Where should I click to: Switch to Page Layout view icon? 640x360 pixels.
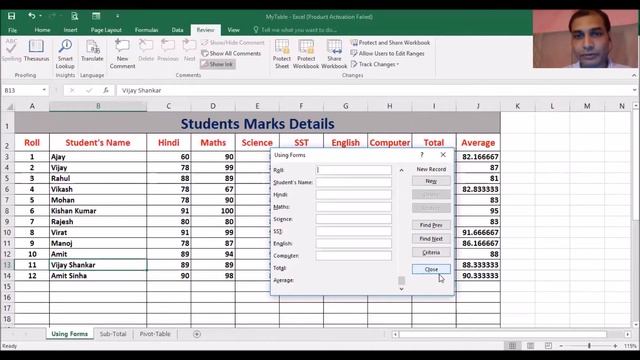(530, 346)
